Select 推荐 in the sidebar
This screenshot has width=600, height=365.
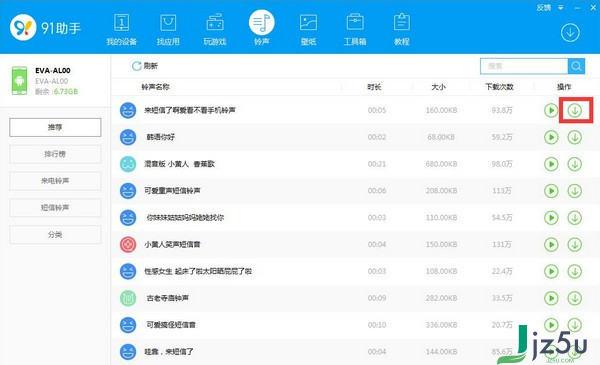pos(55,127)
